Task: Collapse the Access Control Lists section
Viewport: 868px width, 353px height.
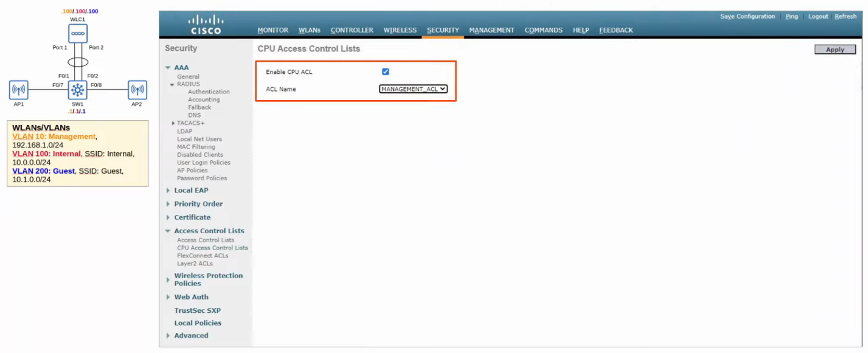Action: [168, 231]
